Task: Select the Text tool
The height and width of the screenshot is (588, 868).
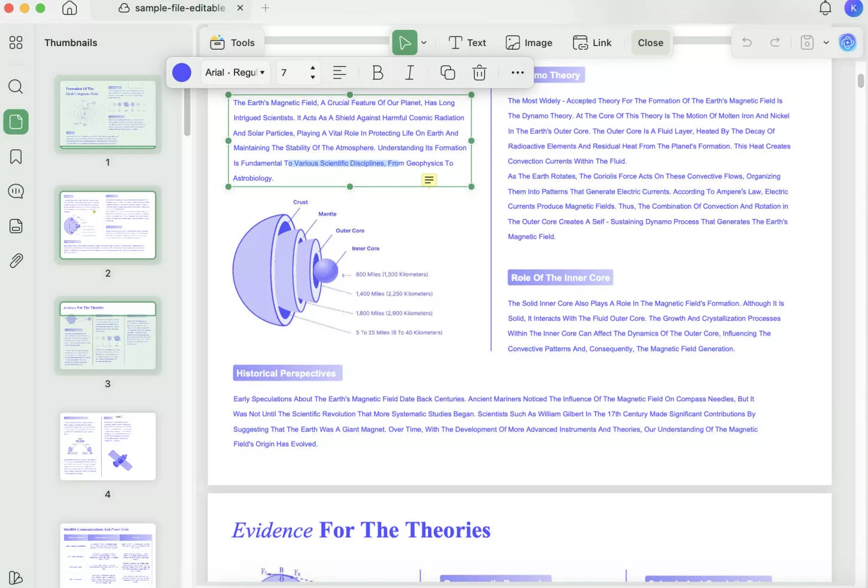Action: point(467,42)
